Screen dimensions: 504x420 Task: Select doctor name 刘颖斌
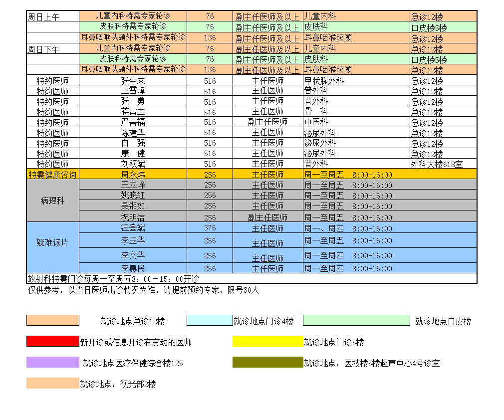133,164
